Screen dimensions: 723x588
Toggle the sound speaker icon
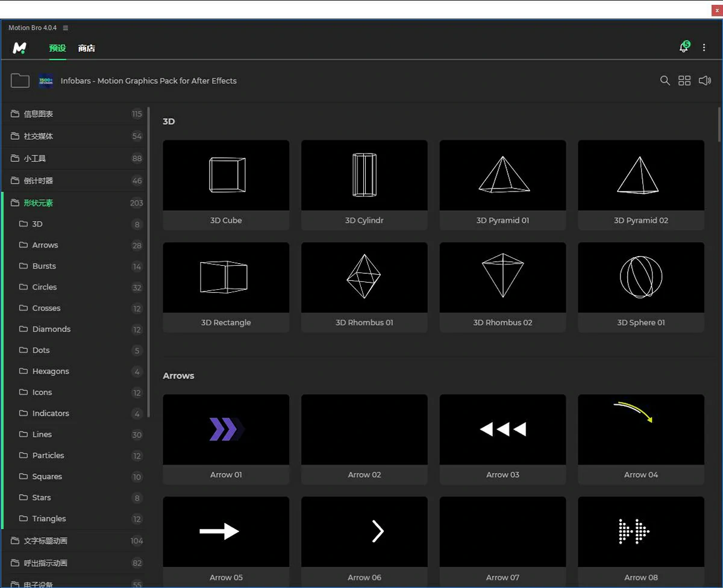[705, 81]
